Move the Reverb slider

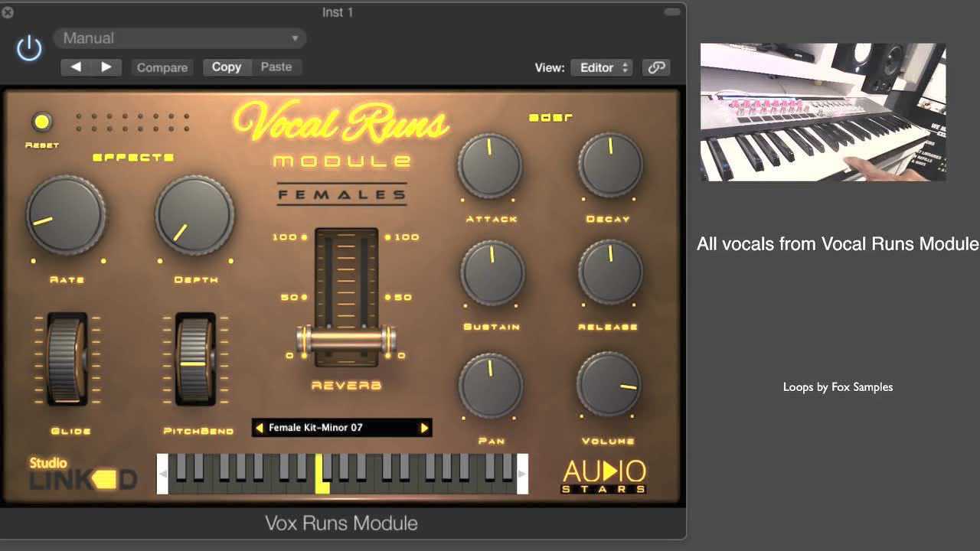click(x=344, y=337)
